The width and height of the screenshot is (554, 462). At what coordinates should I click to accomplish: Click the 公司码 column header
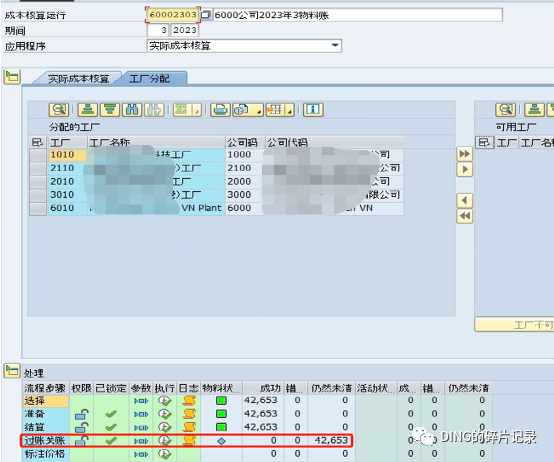tap(245, 142)
